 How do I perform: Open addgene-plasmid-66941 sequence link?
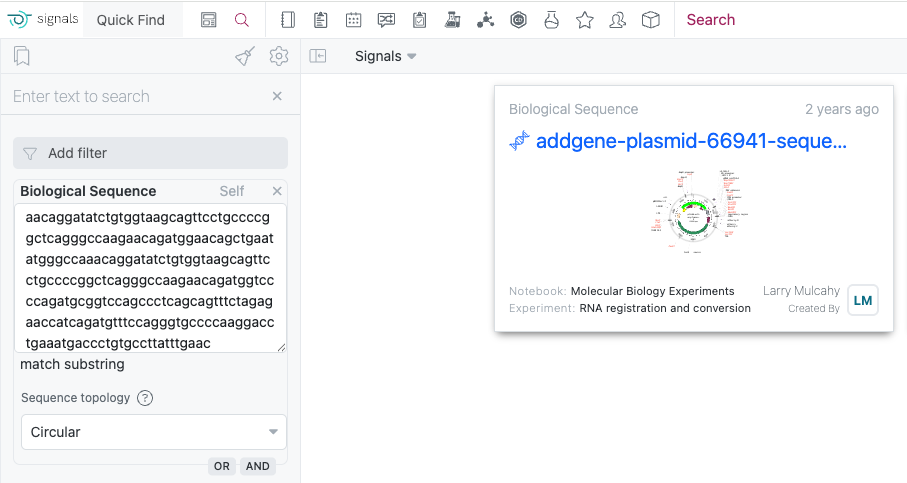point(691,141)
